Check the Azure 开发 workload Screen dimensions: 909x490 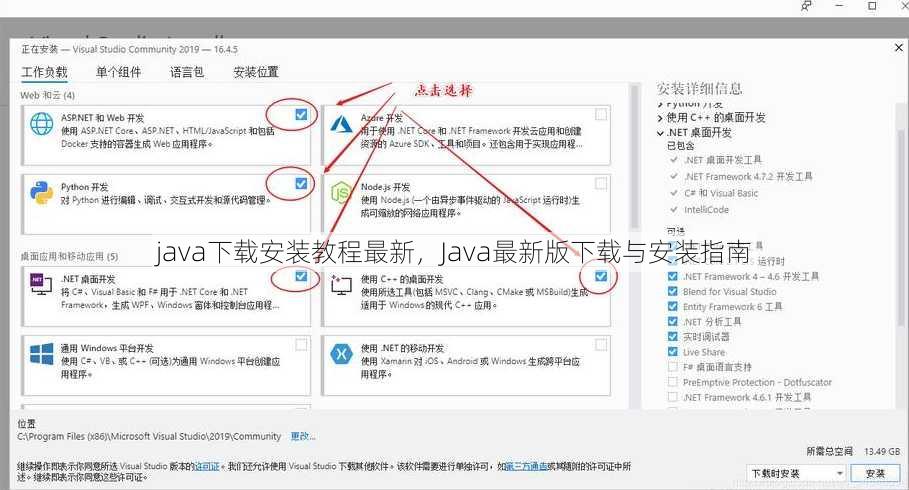(601, 114)
